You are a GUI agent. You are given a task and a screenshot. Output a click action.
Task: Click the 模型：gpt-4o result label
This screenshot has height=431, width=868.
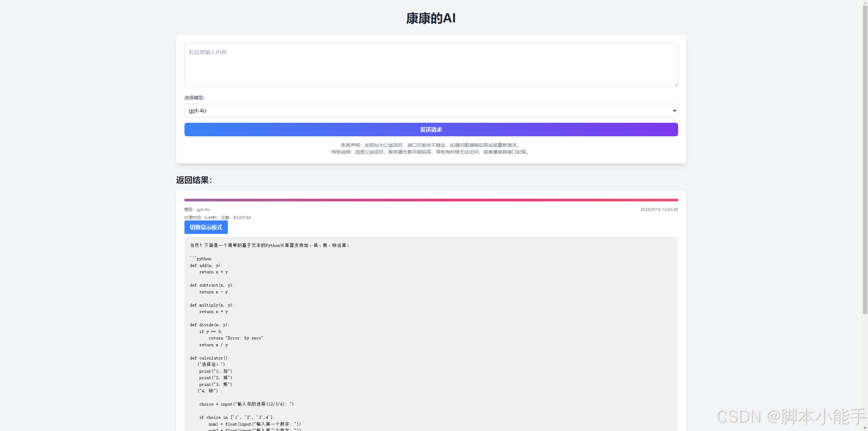click(197, 210)
